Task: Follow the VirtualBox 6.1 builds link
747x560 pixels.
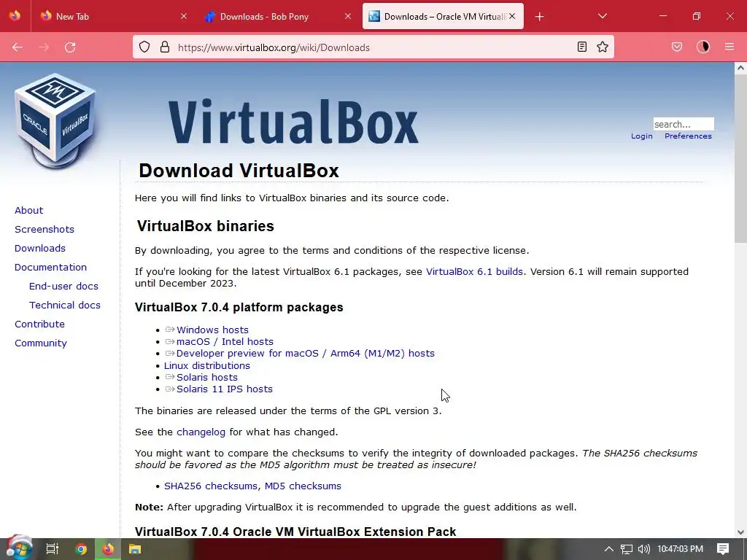Action: pos(474,271)
